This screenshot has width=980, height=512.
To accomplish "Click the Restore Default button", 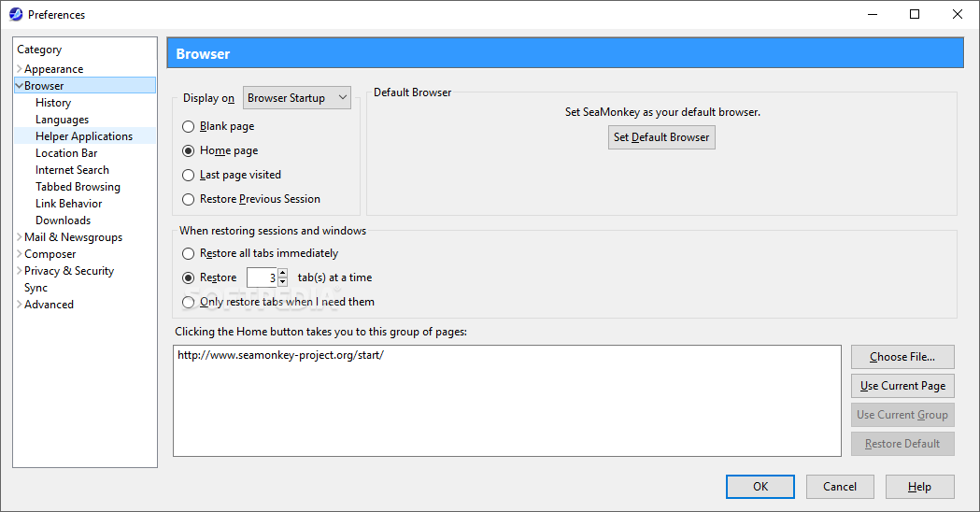I will [x=902, y=444].
